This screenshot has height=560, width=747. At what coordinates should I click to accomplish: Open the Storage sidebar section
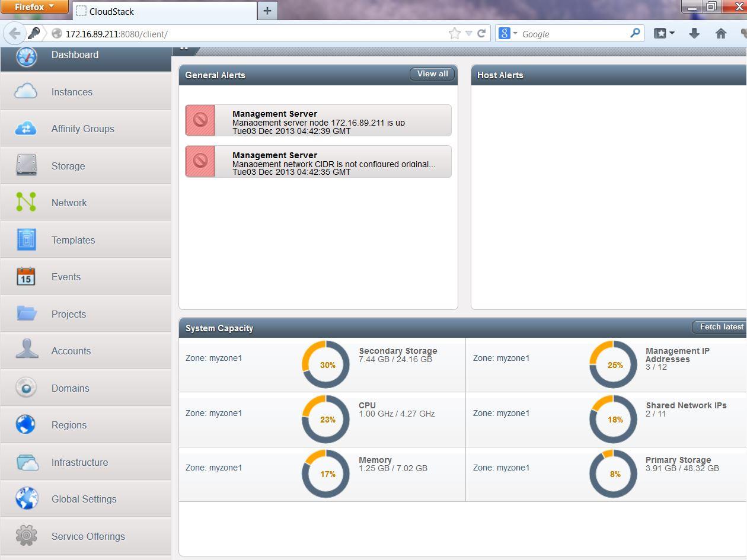85,166
